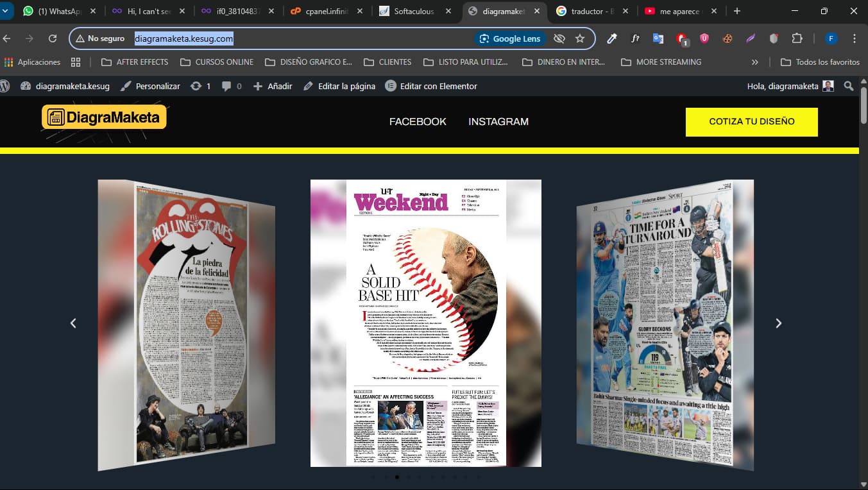The width and height of the screenshot is (868, 490).
Task: Select the Rolling Stones magazine slide
Action: tap(187, 325)
